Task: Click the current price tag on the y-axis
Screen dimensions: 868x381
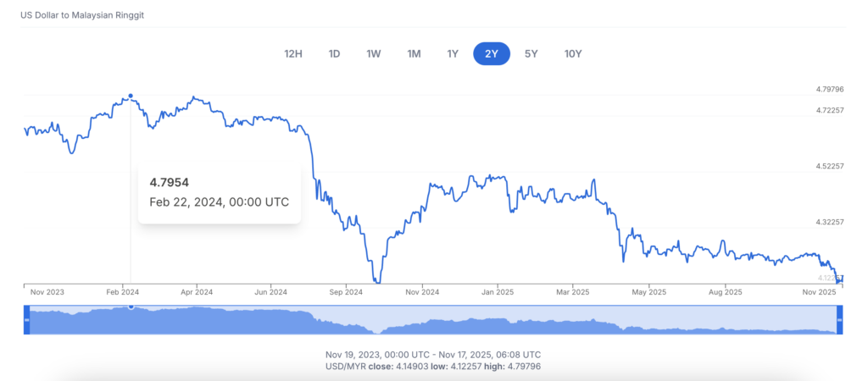Action: point(829,278)
